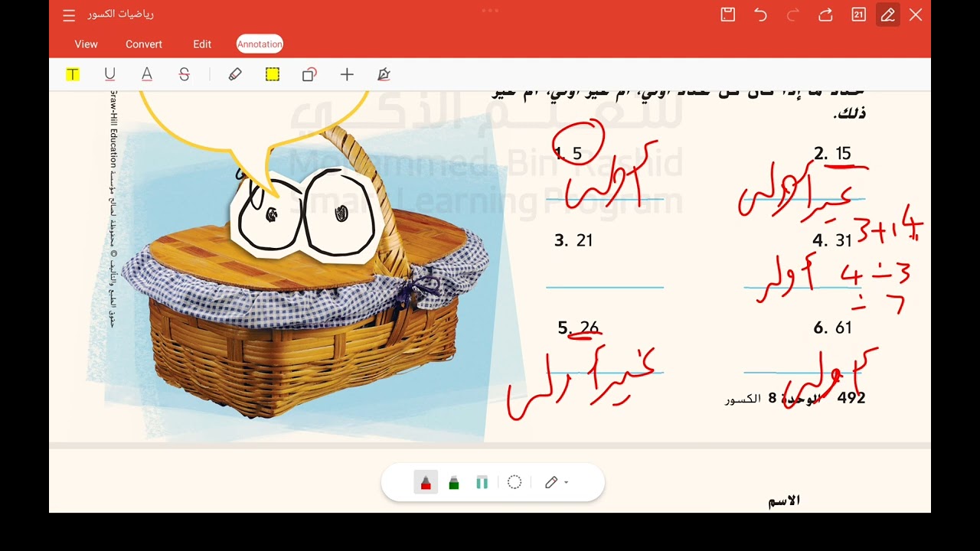
Task: Click the plus add annotation icon
Action: point(347,74)
